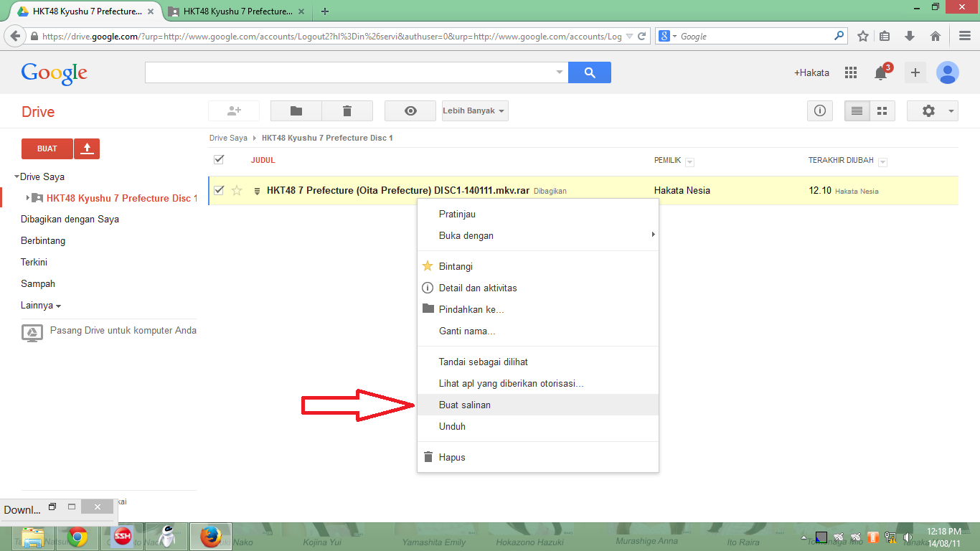Open the Google apps grid

point(851,72)
